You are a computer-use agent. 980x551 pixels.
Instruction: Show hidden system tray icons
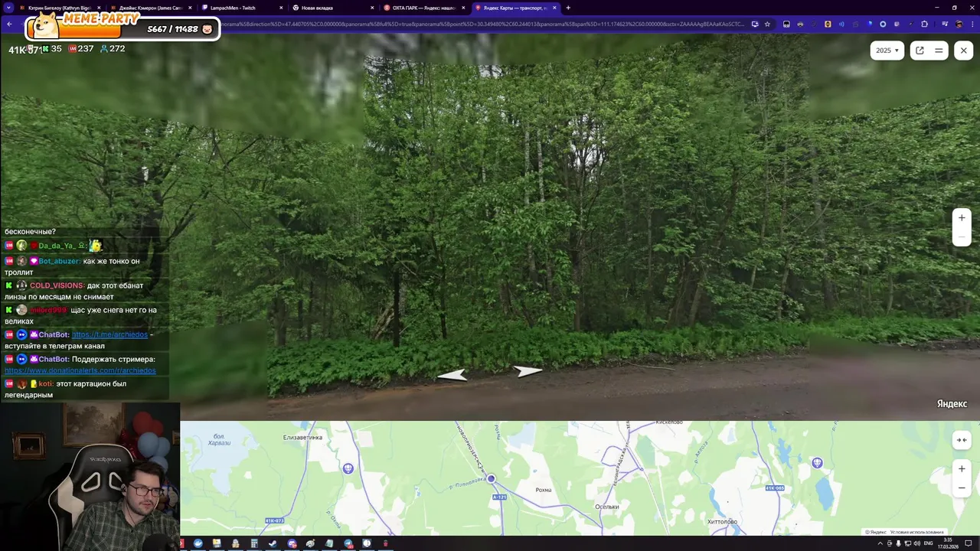pyautogui.click(x=880, y=543)
